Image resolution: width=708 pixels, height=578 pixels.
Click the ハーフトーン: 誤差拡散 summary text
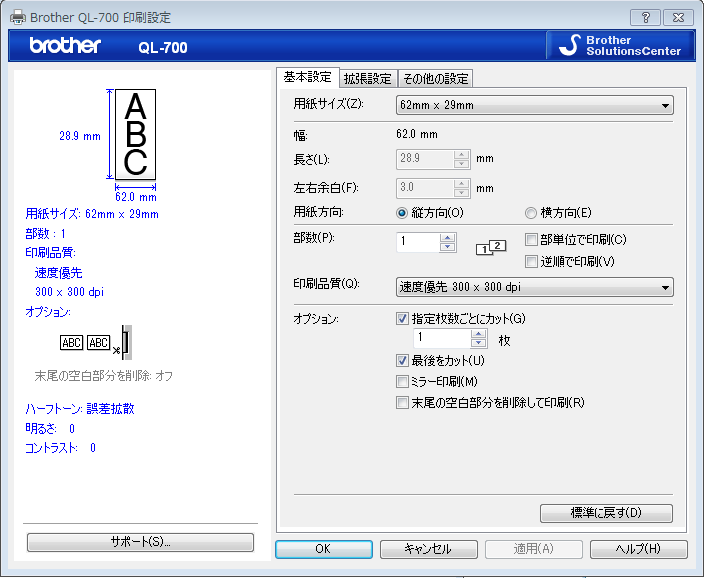tap(80, 409)
